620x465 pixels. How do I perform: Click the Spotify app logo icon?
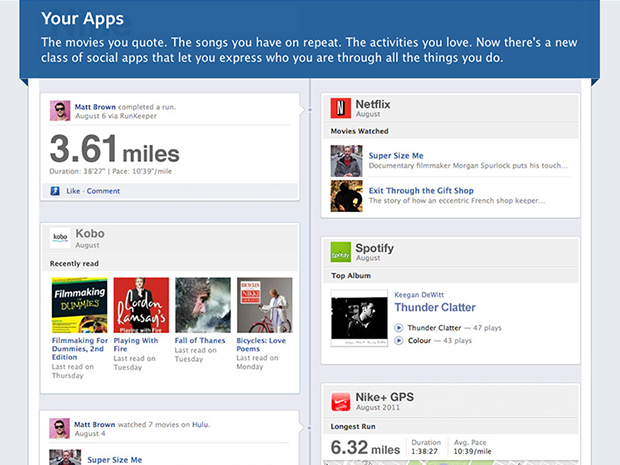point(340,251)
